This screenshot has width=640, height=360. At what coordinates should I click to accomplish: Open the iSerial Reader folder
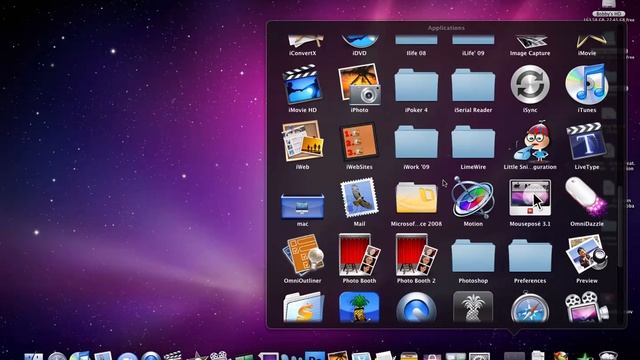click(473, 85)
